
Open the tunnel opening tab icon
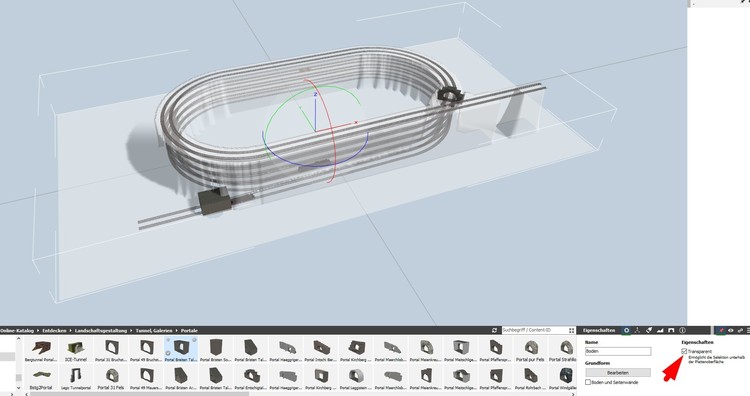point(671,330)
